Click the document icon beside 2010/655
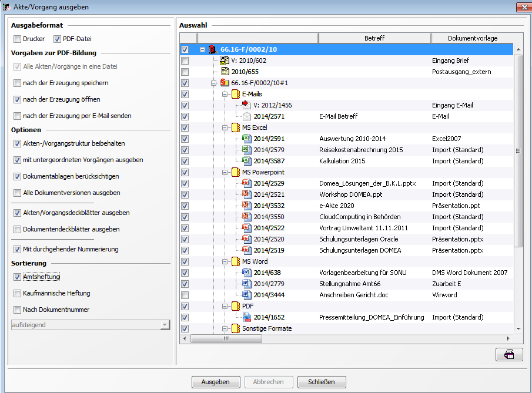 (x=225, y=72)
